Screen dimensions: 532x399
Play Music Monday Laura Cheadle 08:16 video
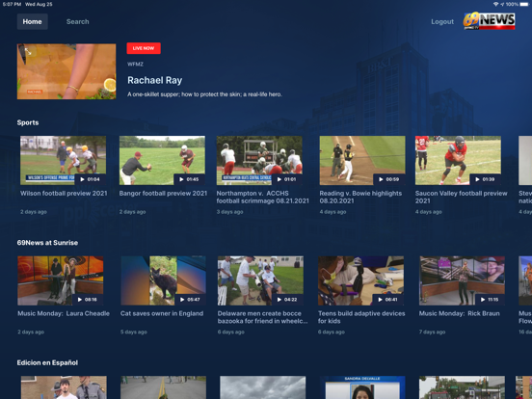[x=88, y=299]
